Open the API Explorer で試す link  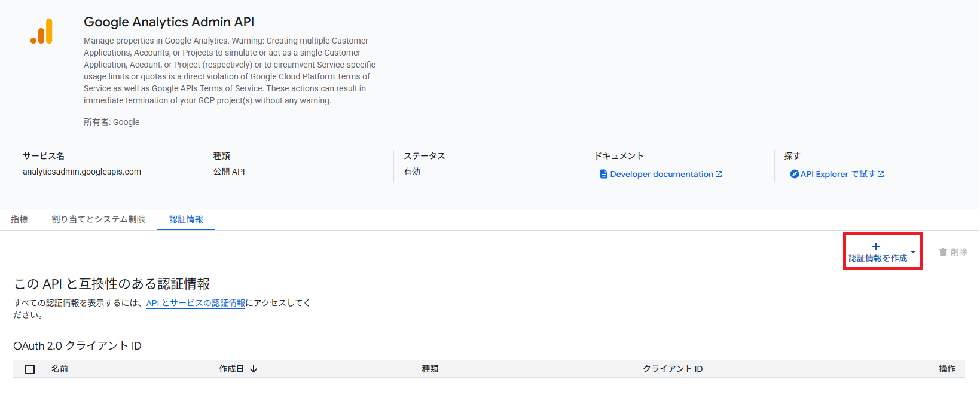(x=838, y=174)
